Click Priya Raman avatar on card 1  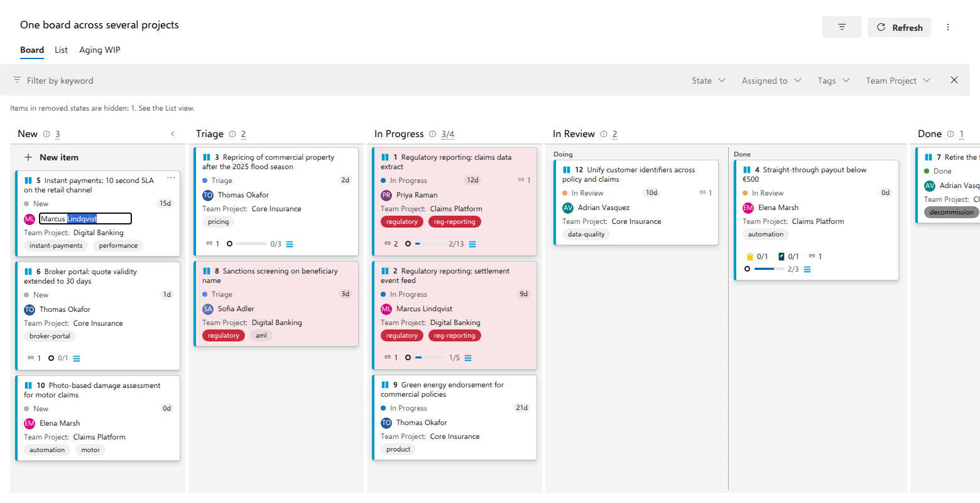click(x=386, y=195)
